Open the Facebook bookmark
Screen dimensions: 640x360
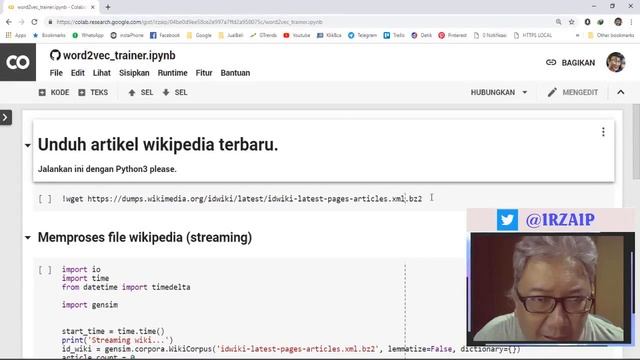tap(165, 36)
